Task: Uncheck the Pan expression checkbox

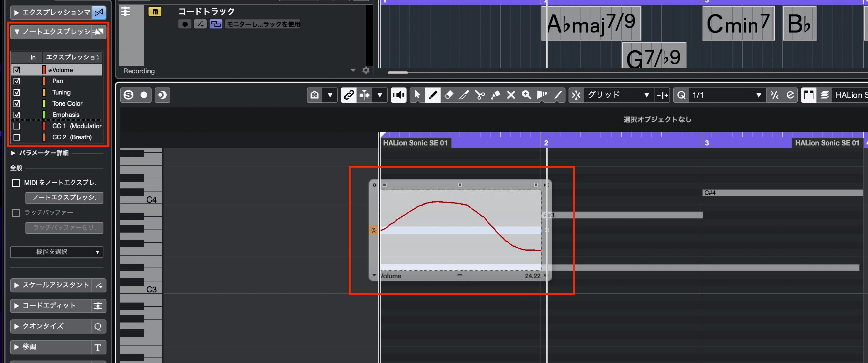Action: click(x=17, y=81)
